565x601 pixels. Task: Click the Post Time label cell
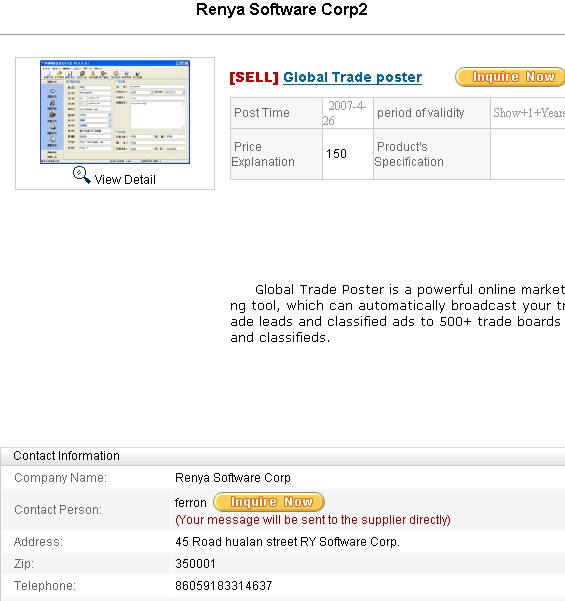click(x=276, y=113)
